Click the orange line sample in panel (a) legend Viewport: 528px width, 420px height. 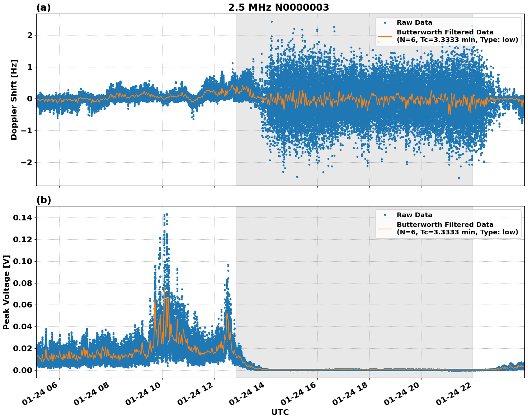tap(385, 36)
